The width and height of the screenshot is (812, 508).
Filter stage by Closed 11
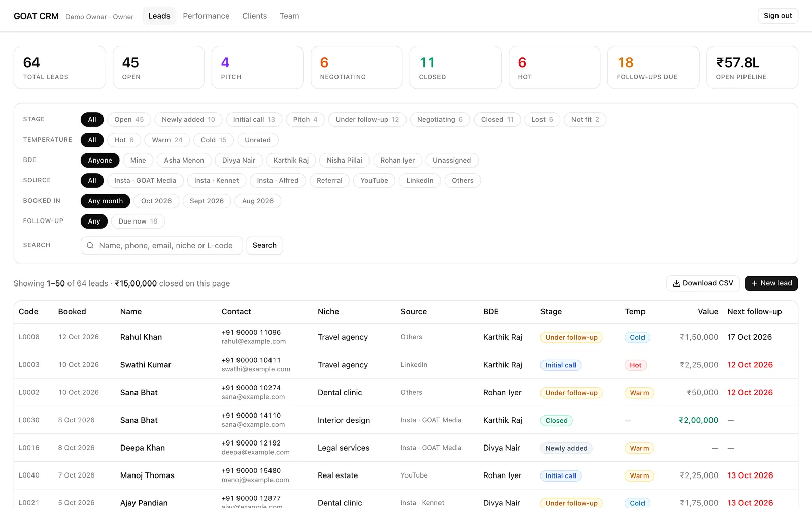pyautogui.click(x=497, y=120)
